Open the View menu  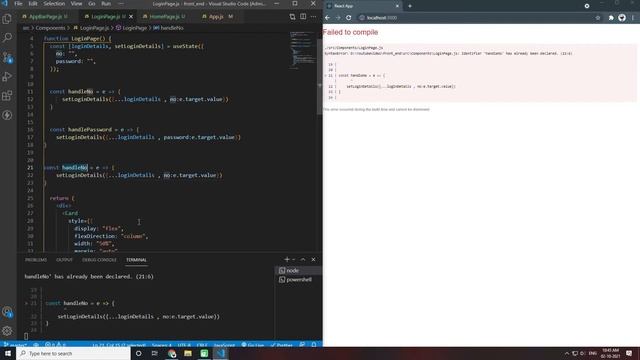coord(76,4)
